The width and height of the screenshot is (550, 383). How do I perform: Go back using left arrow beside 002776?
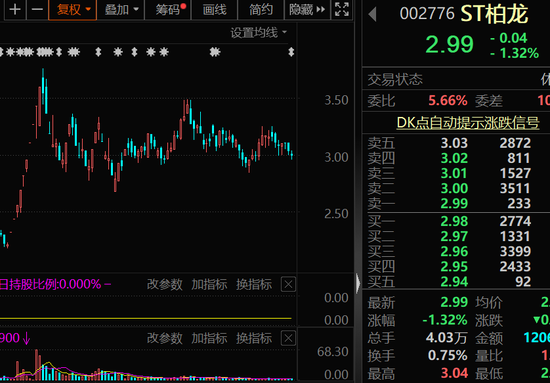373,14
